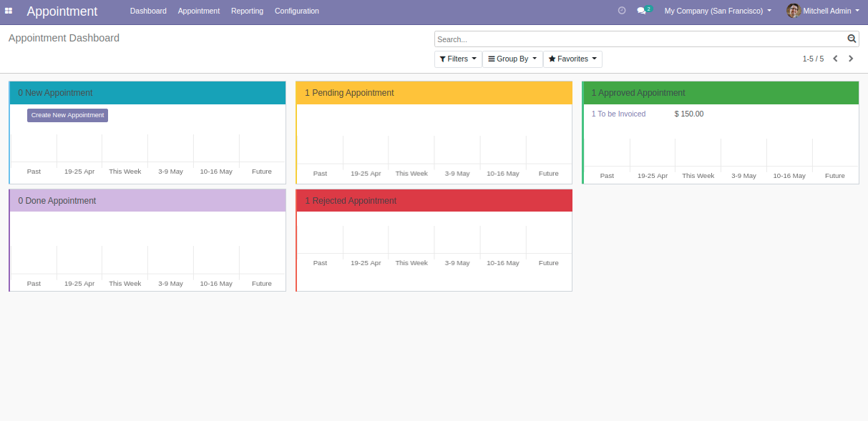Go to next page arrow
This screenshot has height=421, width=868.
pyautogui.click(x=851, y=59)
